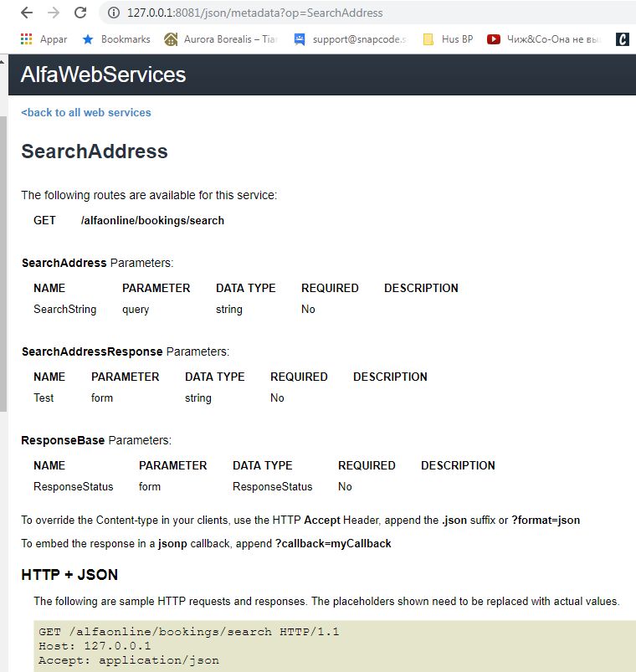Open the black C icon bookmark
This screenshot has height=672, width=636.
click(x=623, y=39)
